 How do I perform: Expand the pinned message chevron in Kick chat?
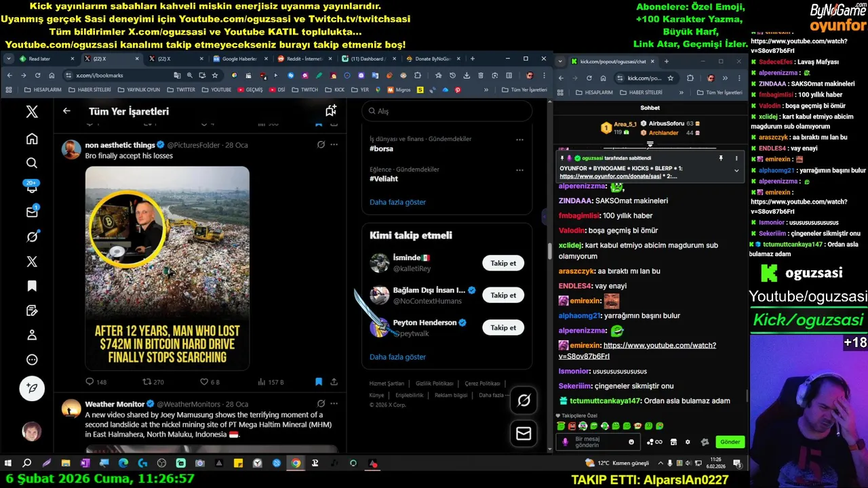tap(736, 171)
